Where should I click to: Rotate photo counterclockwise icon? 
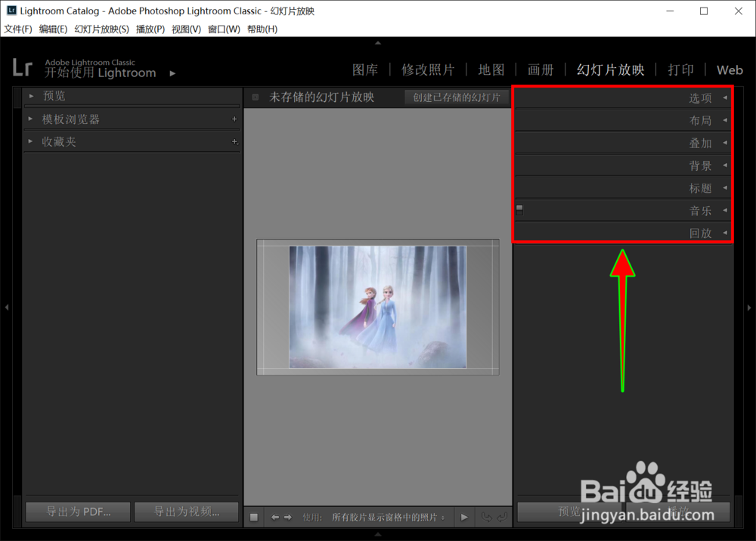487,518
